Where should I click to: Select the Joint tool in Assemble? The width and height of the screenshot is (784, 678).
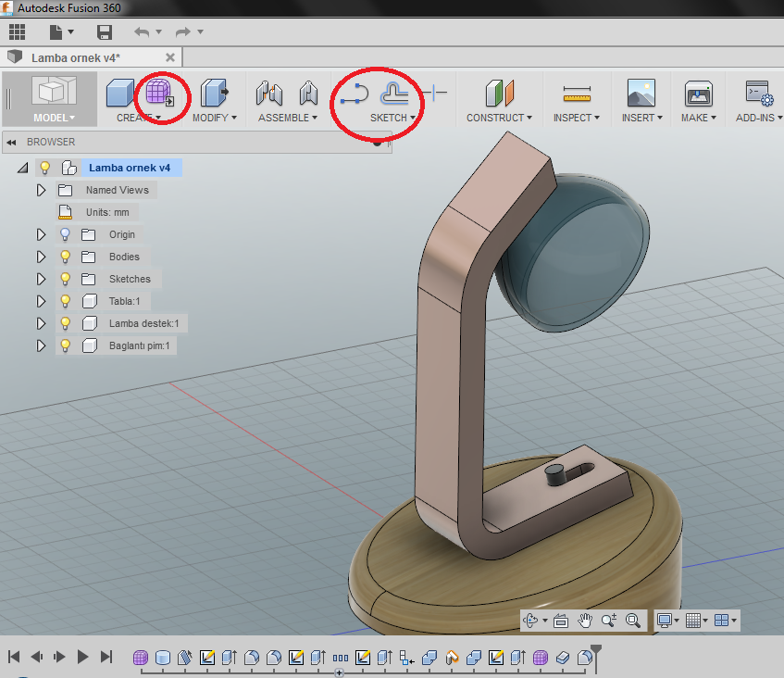269,93
